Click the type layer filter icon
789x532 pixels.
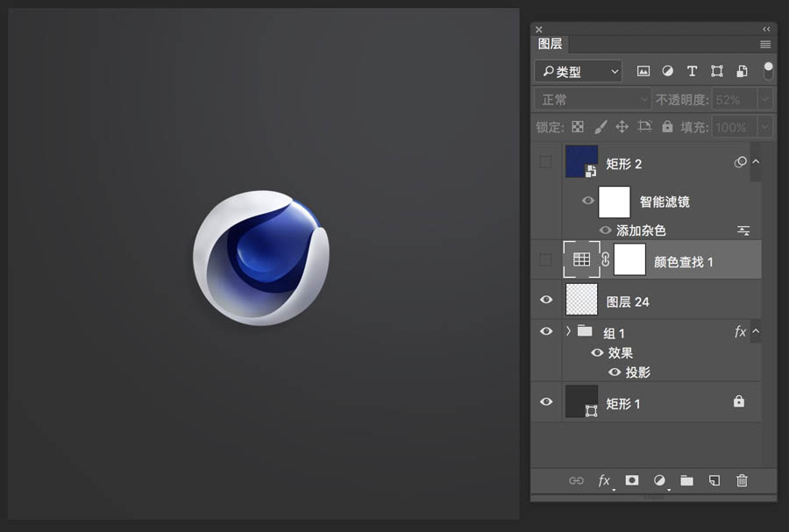pyautogui.click(x=692, y=71)
